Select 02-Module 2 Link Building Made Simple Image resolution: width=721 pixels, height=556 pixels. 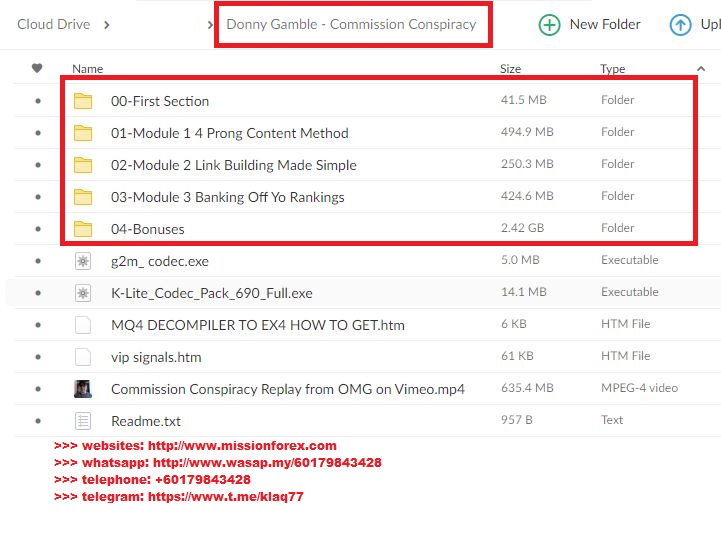click(234, 165)
